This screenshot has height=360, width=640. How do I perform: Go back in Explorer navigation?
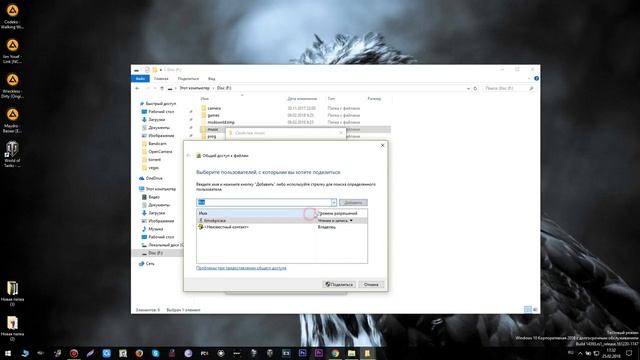138,88
